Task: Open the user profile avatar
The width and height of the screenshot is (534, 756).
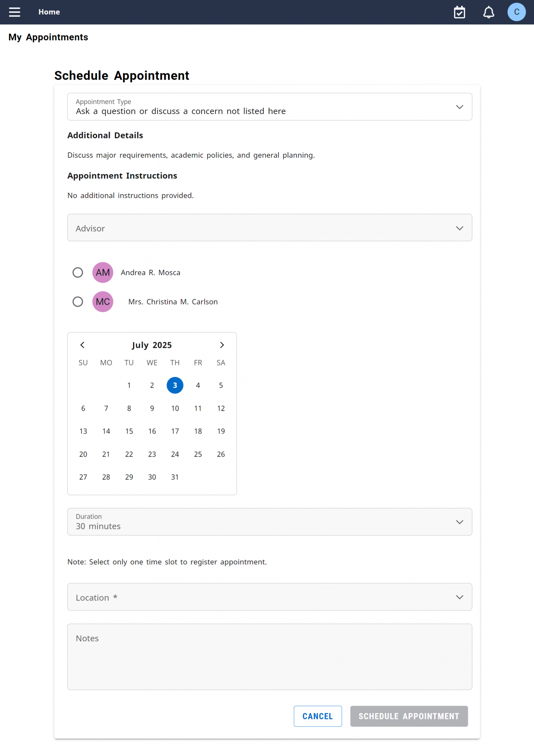Action: pos(516,12)
